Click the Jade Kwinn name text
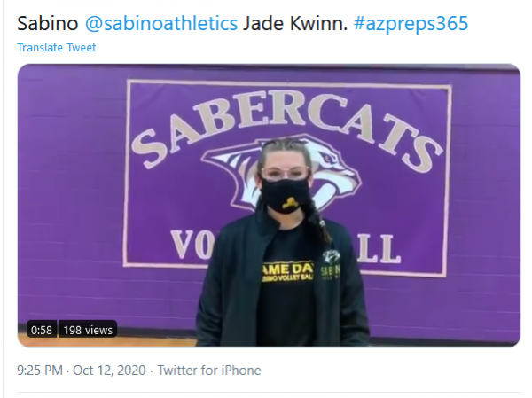Screen dimensions: 532x398 click(295, 23)
